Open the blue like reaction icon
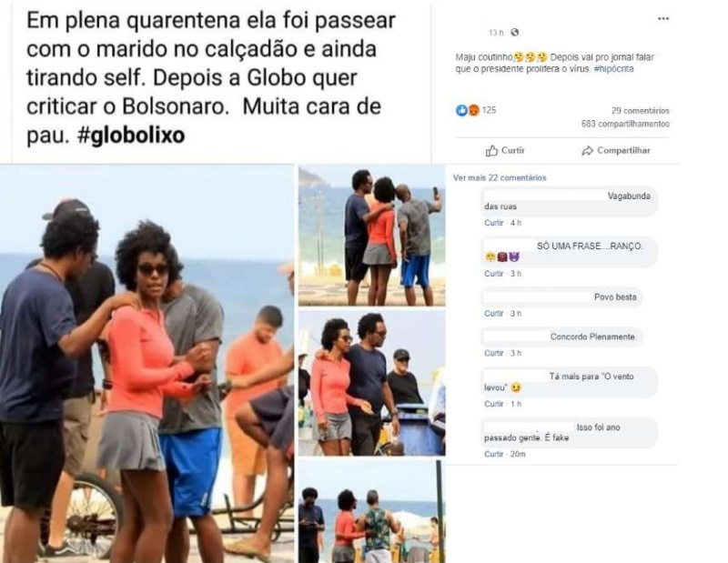This screenshot has height=563, width=728. (461, 110)
